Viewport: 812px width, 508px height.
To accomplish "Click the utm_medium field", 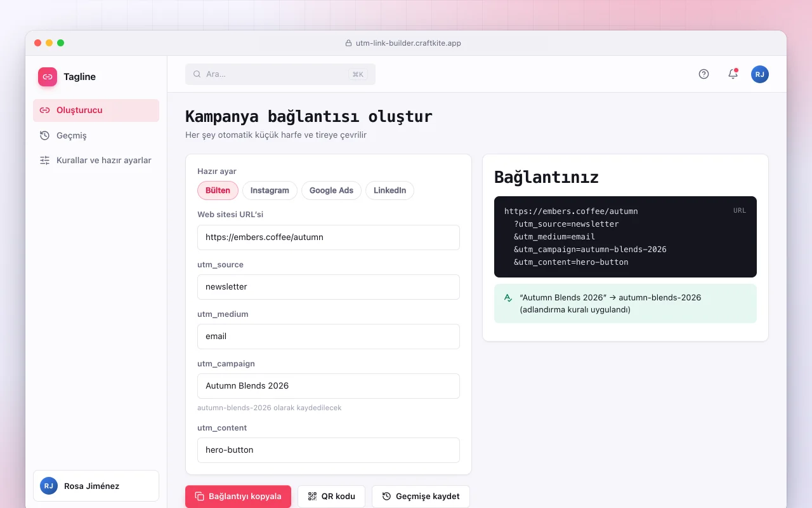I will point(329,337).
